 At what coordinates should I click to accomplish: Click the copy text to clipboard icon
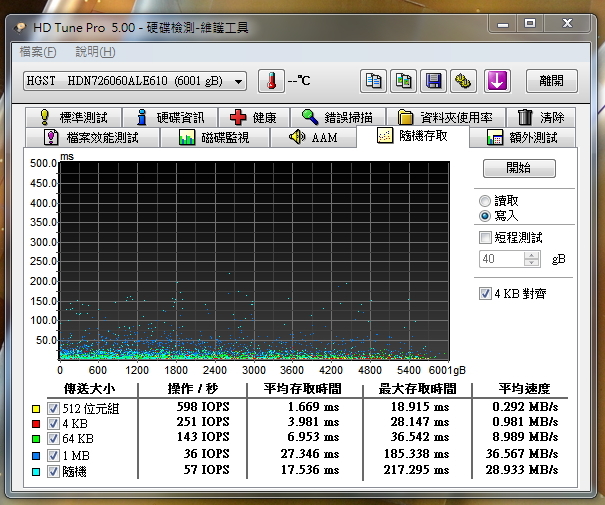click(x=374, y=81)
